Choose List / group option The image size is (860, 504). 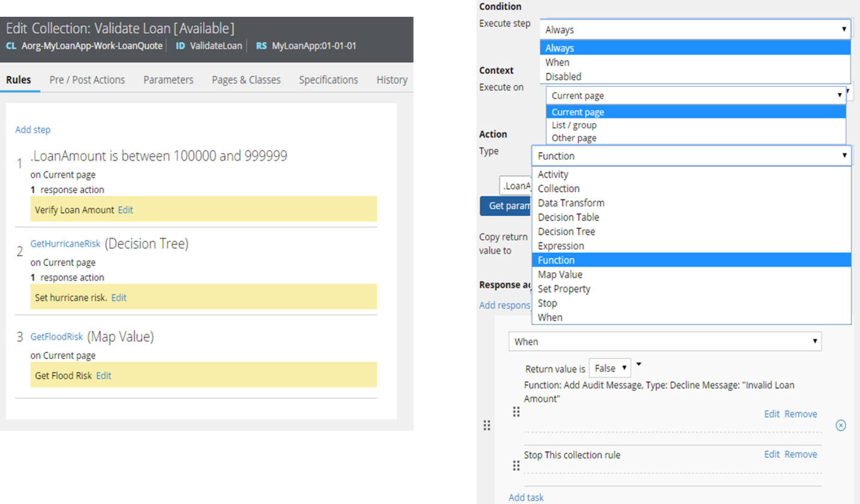coord(574,125)
